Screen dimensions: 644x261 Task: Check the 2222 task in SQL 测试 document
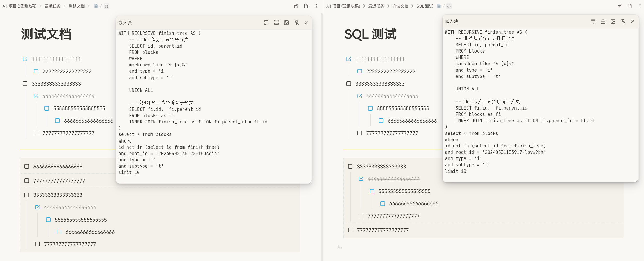point(360,71)
